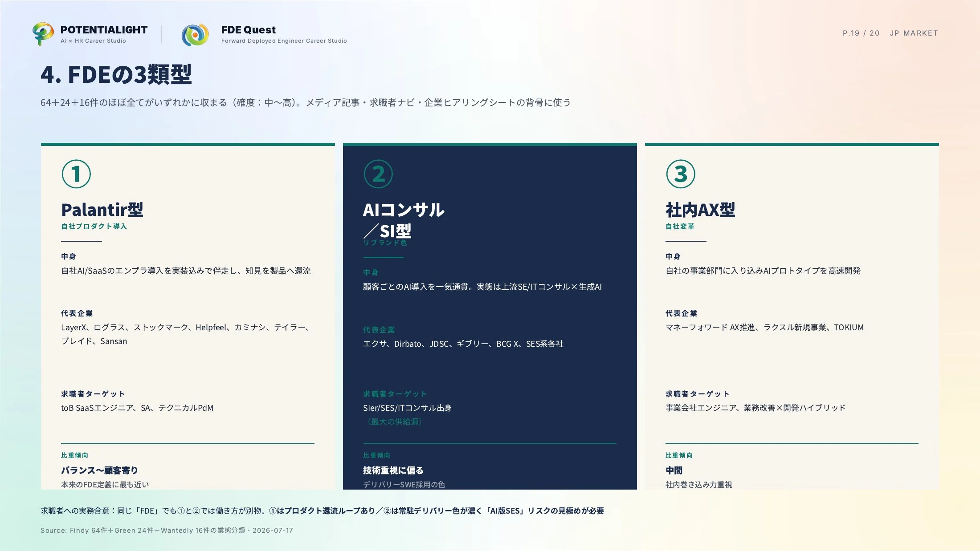Click the '自社変革' sublabel
The image size is (980, 551).
[680, 227]
